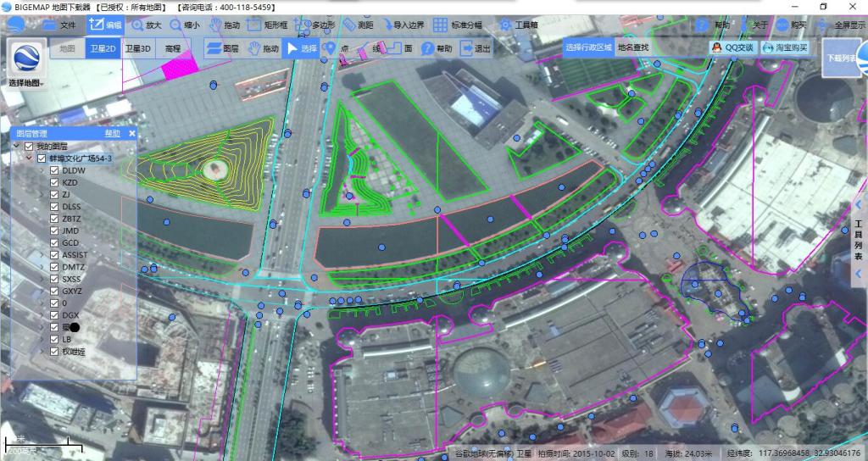Open the 淘宝购买 purchase link
Viewport: 868px width, 461px height.
(x=786, y=47)
